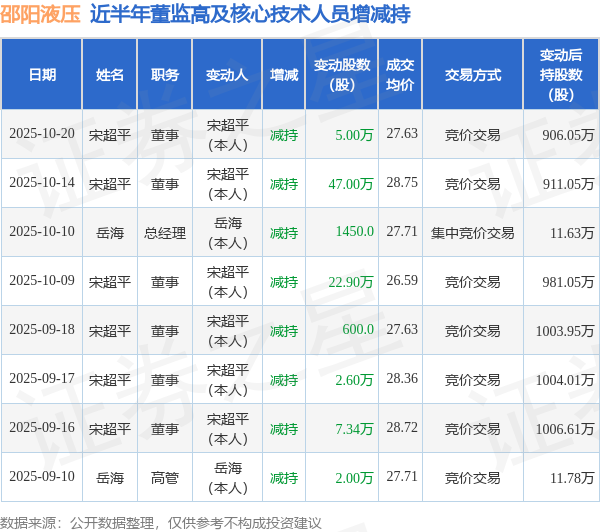Click the 981.05万 holdings value

click(568, 282)
